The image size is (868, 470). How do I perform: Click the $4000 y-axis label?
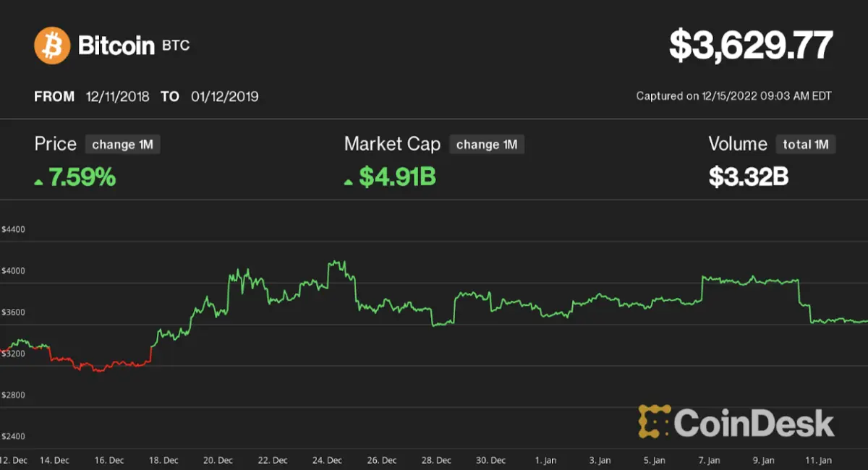tap(13, 270)
